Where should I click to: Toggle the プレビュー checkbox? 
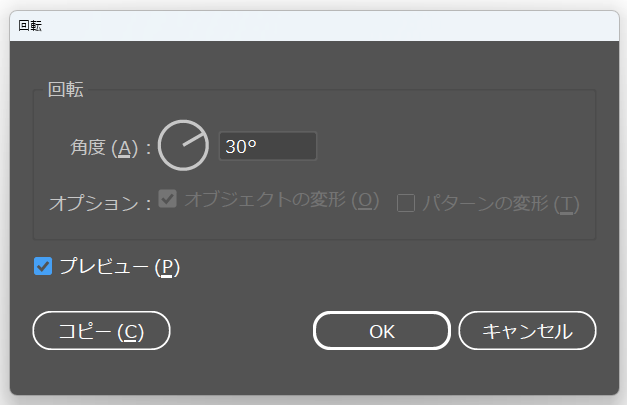43,266
